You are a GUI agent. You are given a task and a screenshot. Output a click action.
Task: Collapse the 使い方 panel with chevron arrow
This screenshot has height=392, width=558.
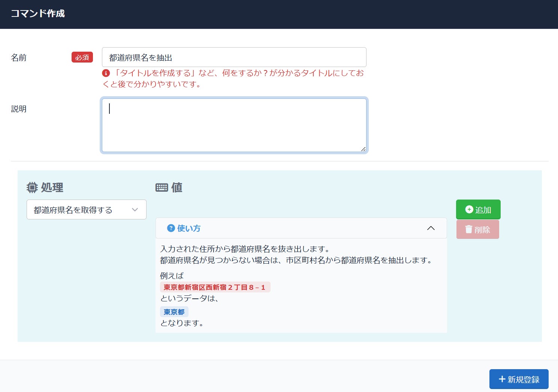(431, 228)
